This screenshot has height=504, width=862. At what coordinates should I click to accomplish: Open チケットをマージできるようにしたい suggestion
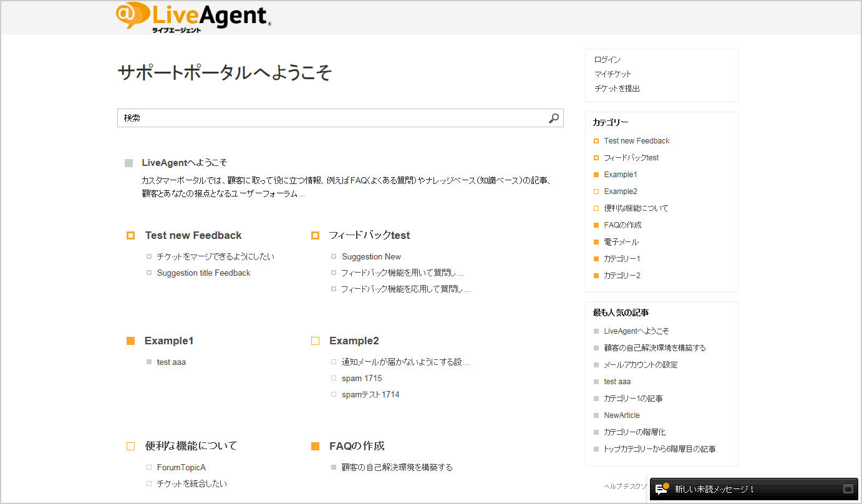[215, 256]
